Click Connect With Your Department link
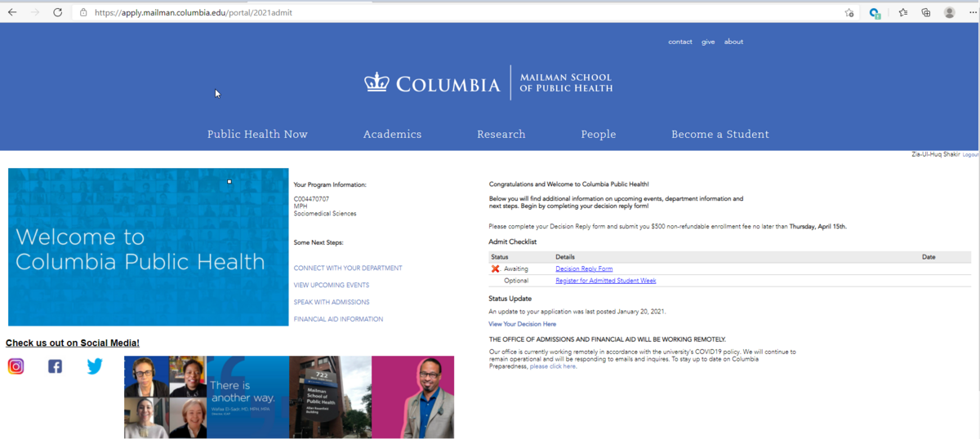 [x=348, y=268]
